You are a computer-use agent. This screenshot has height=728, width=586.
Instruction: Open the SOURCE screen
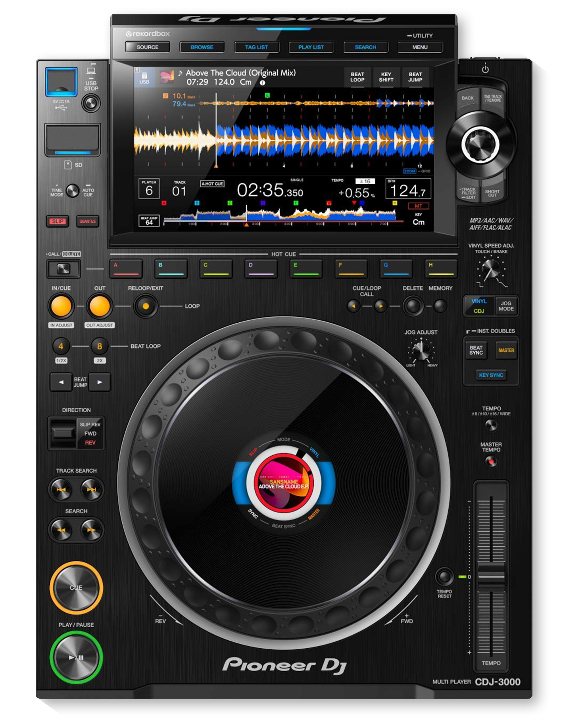148,47
